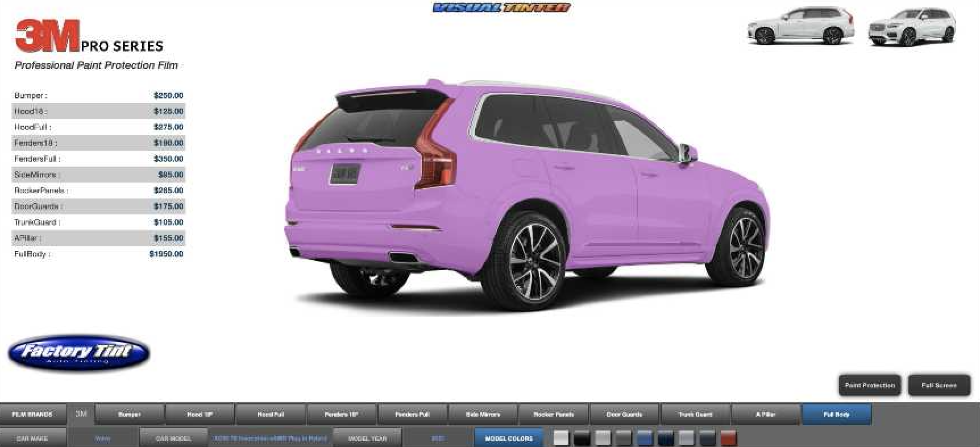Deselect the highlighted Full Body button
The width and height of the screenshot is (980, 447).
click(837, 415)
